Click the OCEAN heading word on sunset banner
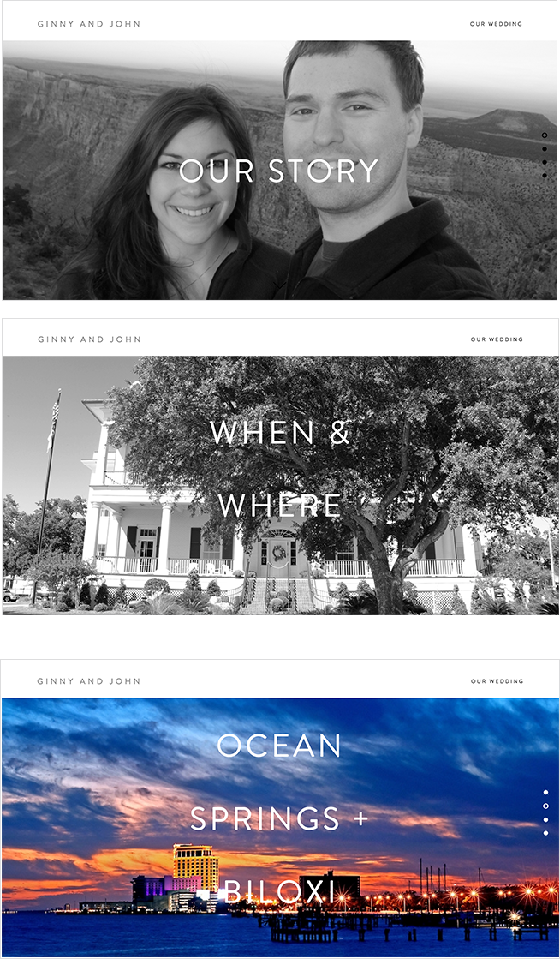This screenshot has height=959, width=560. point(279,746)
